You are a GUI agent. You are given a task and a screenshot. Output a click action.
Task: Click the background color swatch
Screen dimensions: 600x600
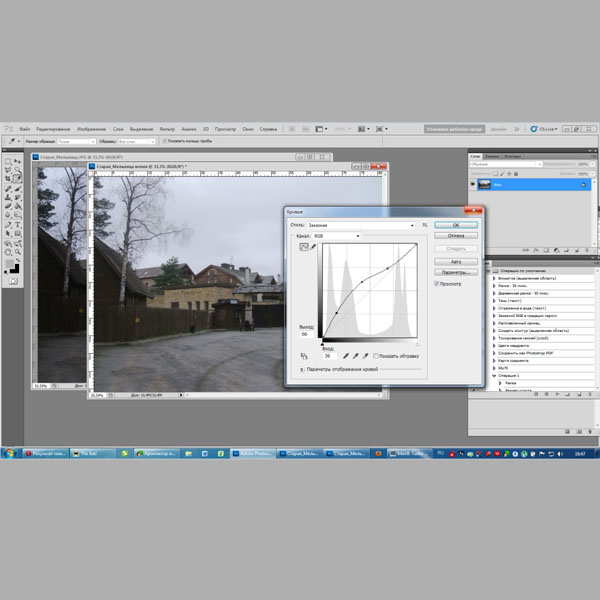pos(15,269)
